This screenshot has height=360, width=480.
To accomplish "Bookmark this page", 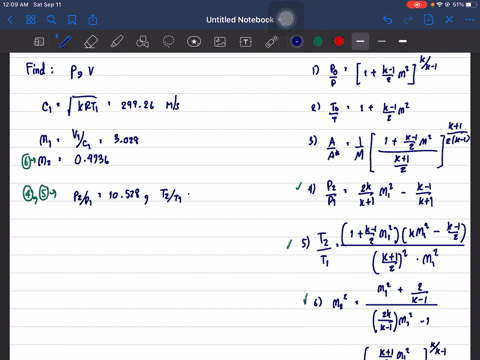I will [x=72, y=20].
